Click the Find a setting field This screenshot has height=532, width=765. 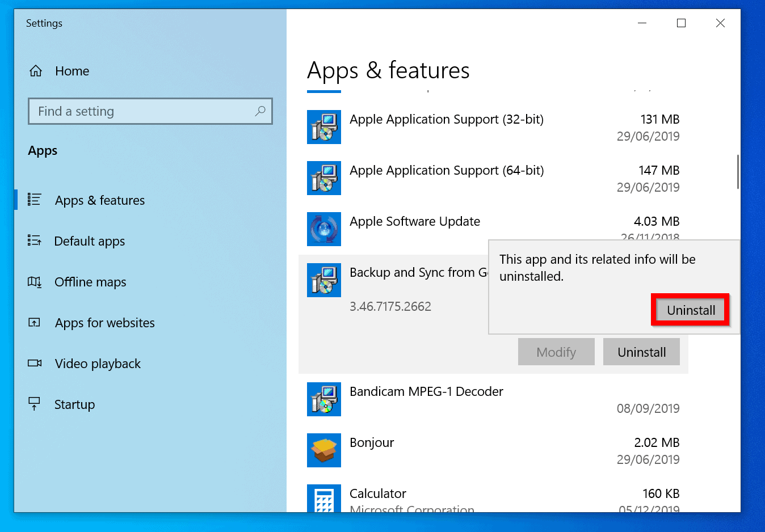150,111
